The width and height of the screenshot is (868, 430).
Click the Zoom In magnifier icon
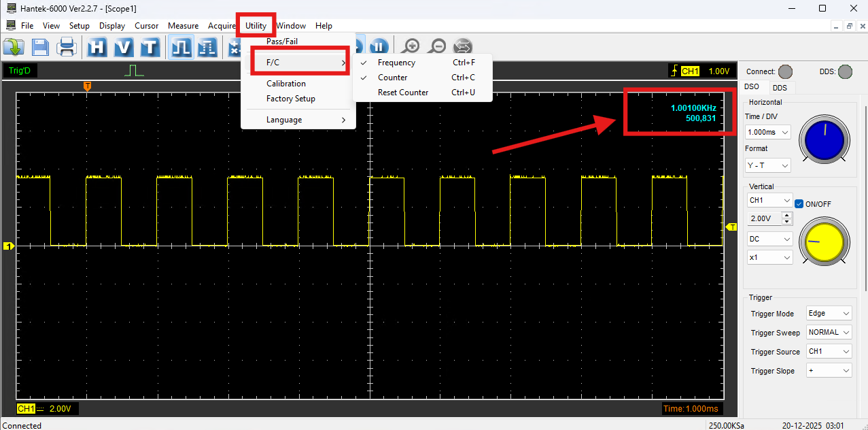411,47
